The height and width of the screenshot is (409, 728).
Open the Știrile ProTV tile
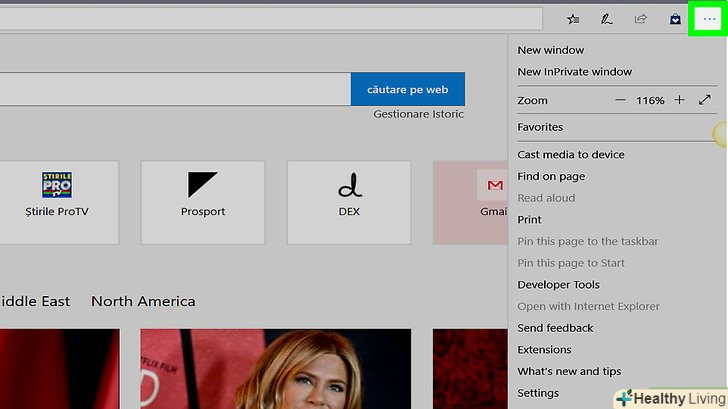57,202
